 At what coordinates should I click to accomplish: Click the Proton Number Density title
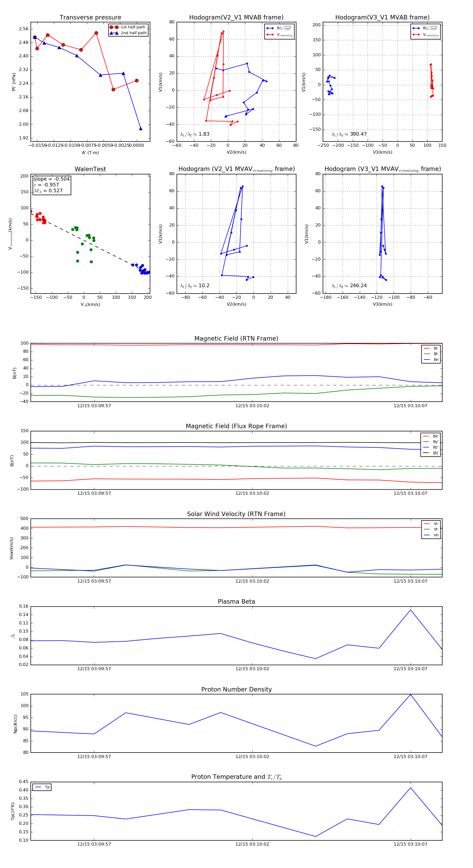pos(236,689)
